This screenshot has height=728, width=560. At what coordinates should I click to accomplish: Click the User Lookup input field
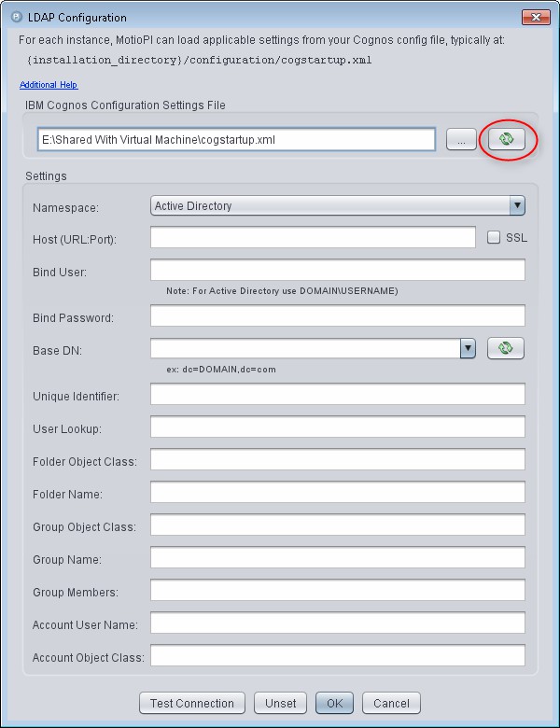(338, 427)
